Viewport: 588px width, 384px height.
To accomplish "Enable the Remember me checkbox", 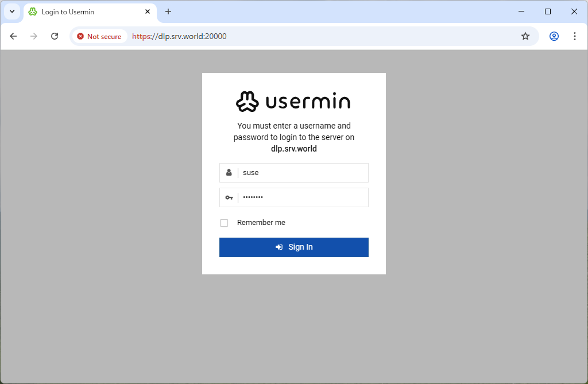I will [224, 223].
